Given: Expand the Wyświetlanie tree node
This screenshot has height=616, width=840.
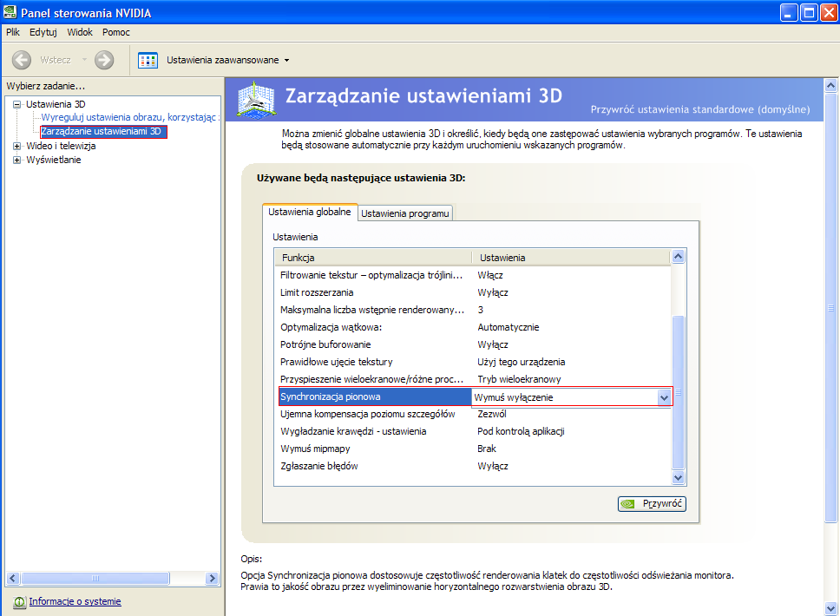Looking at the screenshot, I should [x=16, y=160].
